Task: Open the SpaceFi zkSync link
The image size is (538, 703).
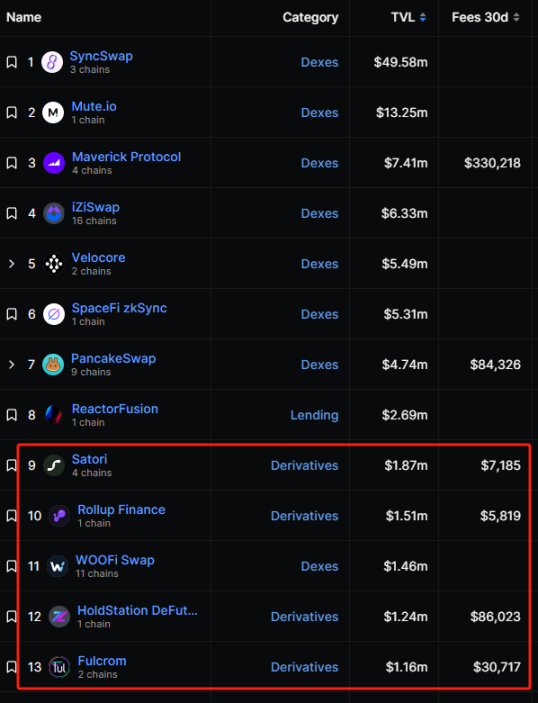Action: pos(119,308)
